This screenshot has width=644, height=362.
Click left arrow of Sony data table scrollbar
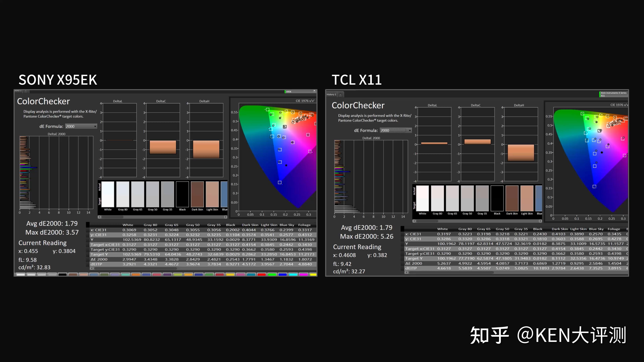pos(92,268)
